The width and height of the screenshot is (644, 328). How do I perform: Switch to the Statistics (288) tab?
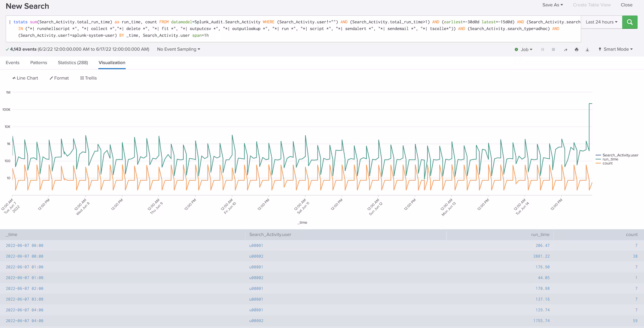click(73, 63)
